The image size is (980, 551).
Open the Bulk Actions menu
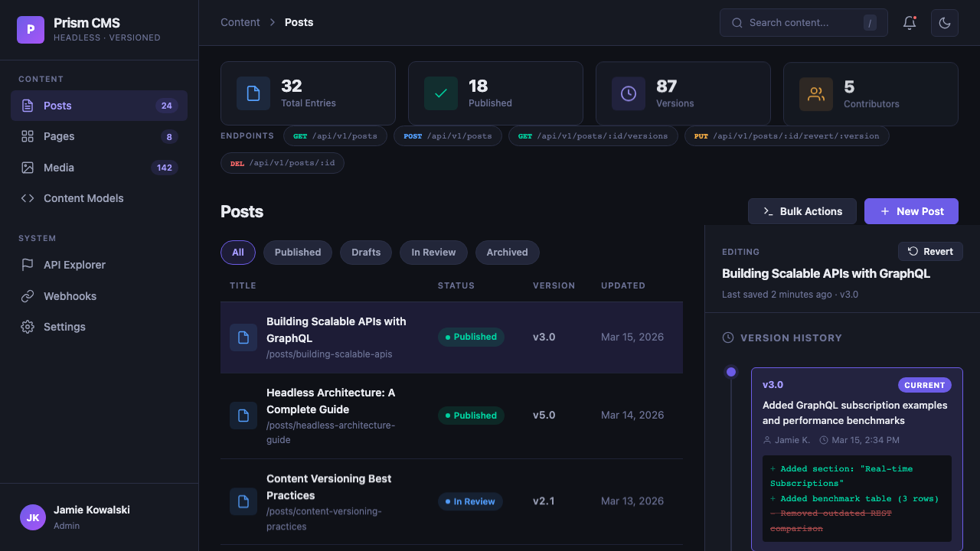coord(802,211)
